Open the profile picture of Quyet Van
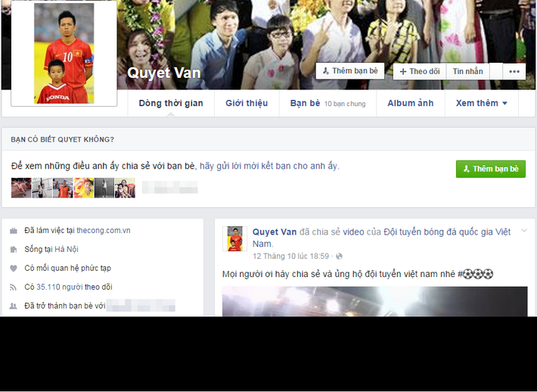The height and width of the screenshot is (392, 537). pos(64,53)
